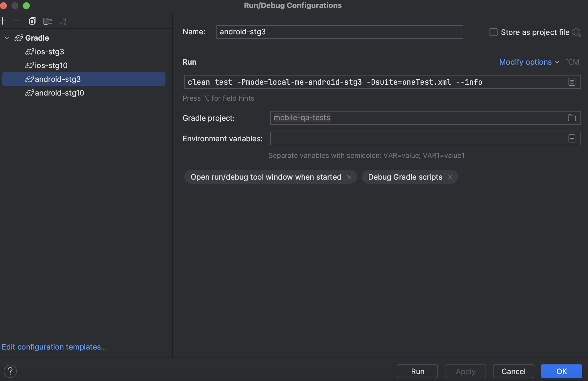Image resolution: width=588 pixels, height=381 pixels.
Task: Select the Gradle group node
Action: pos(84,38)
